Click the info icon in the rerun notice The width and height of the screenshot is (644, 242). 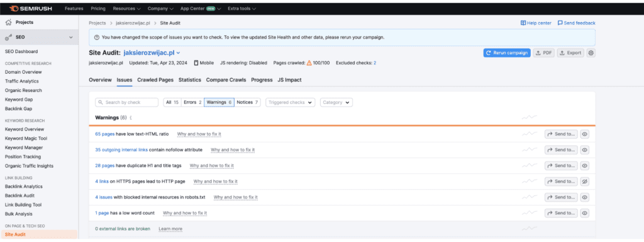[96, 37]
